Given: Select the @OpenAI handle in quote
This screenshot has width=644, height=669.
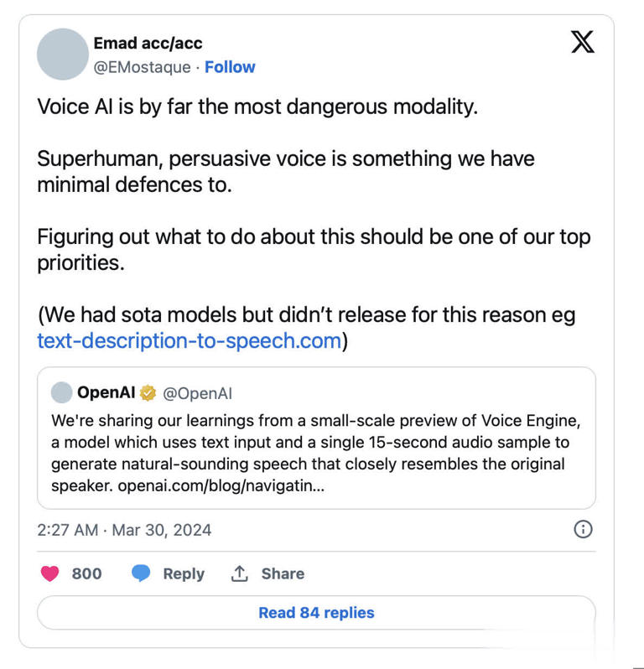Looking at the screenshot, I should 197,392.
